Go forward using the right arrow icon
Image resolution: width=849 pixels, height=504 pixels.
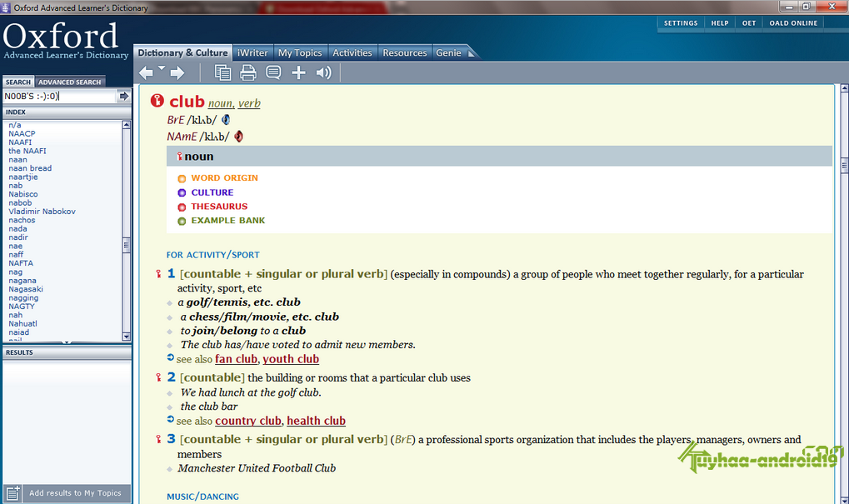click(x=177, y=72)
